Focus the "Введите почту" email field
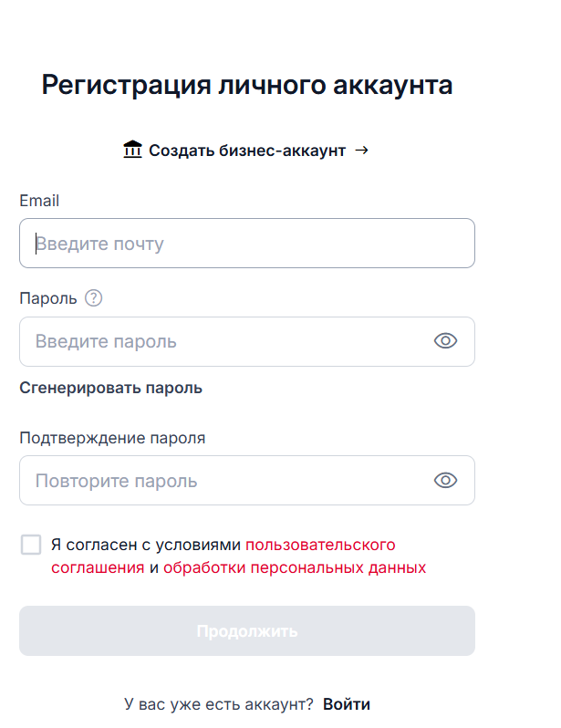 247,244
